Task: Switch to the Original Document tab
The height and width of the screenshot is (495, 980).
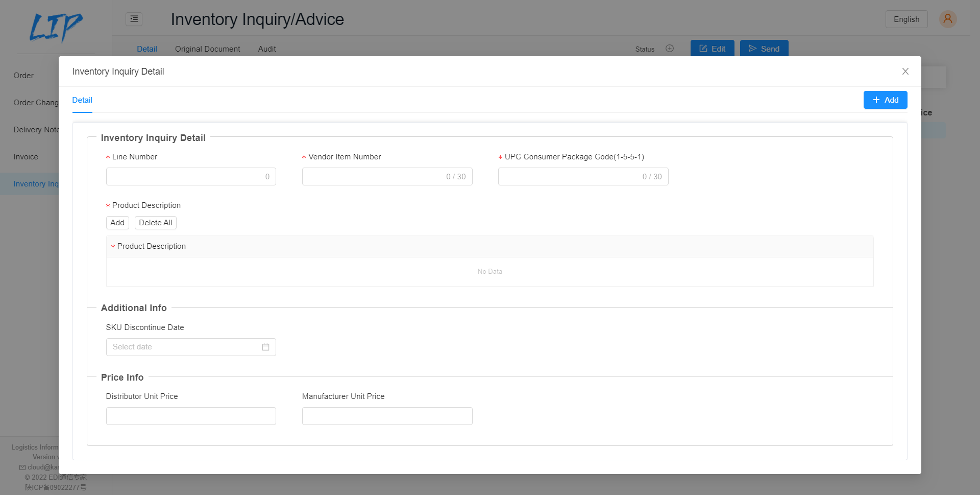Action: [207, 49]
